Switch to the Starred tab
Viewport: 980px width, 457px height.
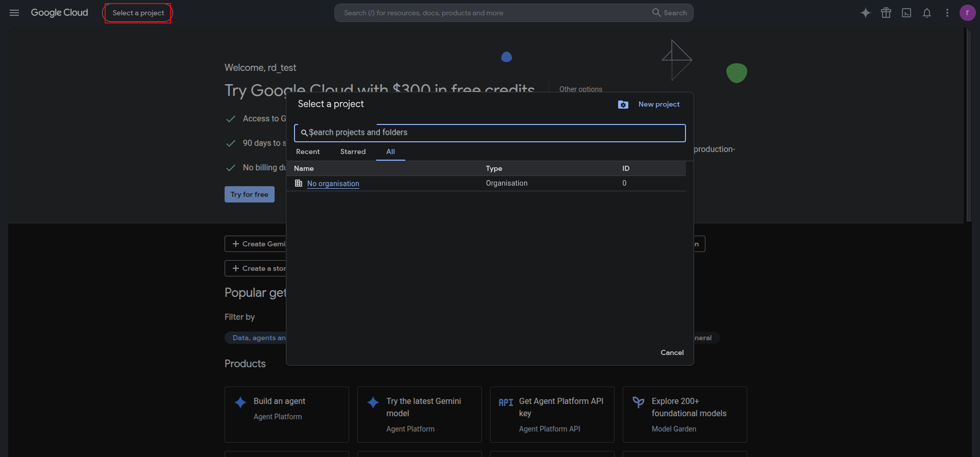pos(353,151)
